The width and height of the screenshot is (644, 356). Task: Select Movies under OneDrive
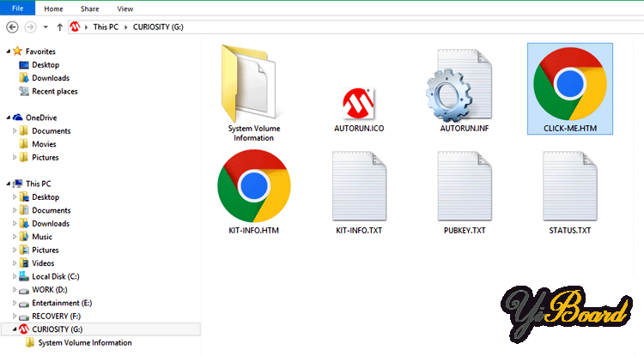pos(44,144)
